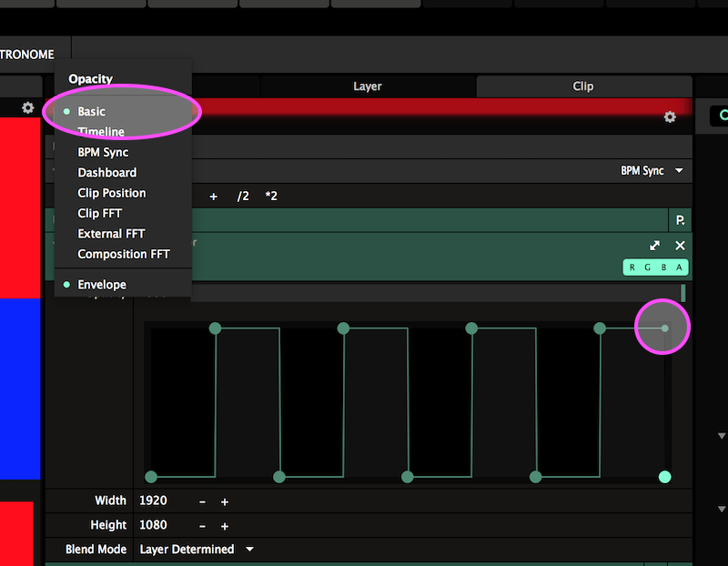Toggle the R channel button
The width and height of the screenshot is (728, 566).
pyautogui.click(x=632, y=268)
